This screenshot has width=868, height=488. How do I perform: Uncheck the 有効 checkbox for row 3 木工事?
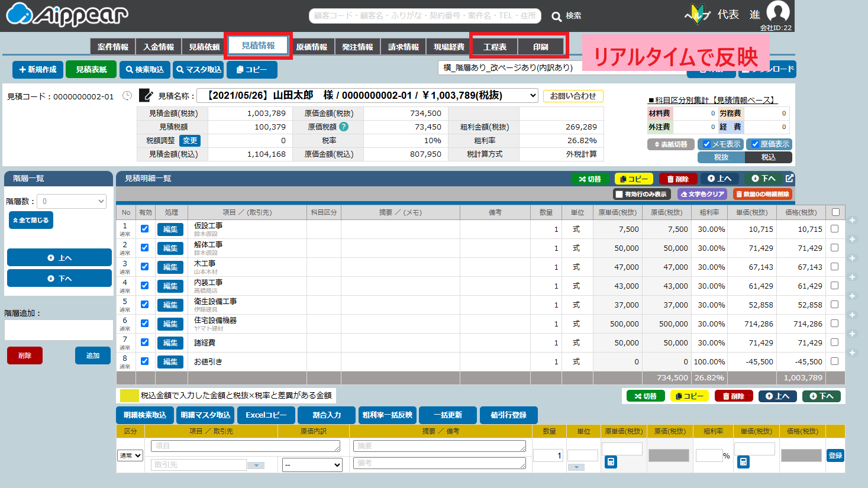(x=144, y=266)
